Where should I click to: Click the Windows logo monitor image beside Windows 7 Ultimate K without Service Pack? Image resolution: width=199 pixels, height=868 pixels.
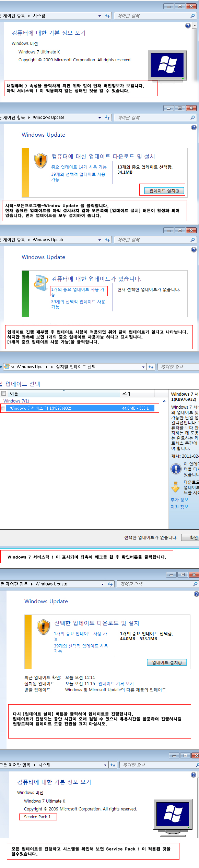pyautogui.click(x=168, y=65)
